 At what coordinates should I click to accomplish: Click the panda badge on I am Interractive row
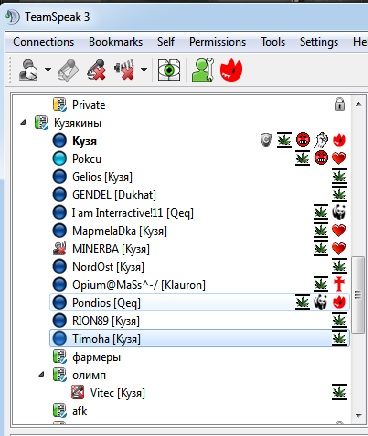[339, 212]
